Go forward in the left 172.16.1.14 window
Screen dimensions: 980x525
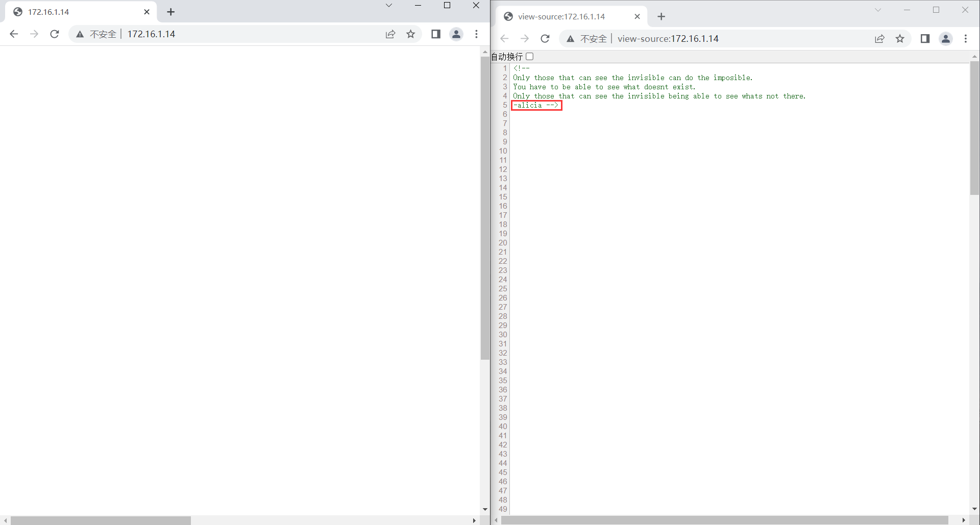[x=34, y=34]
